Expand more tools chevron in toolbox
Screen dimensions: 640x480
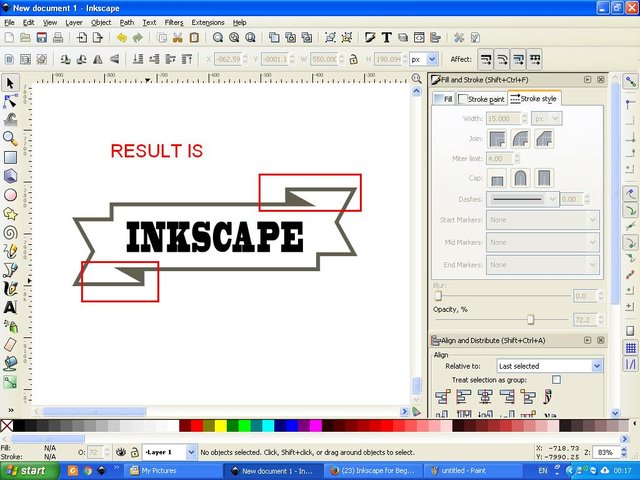click(x=11, y=410)
